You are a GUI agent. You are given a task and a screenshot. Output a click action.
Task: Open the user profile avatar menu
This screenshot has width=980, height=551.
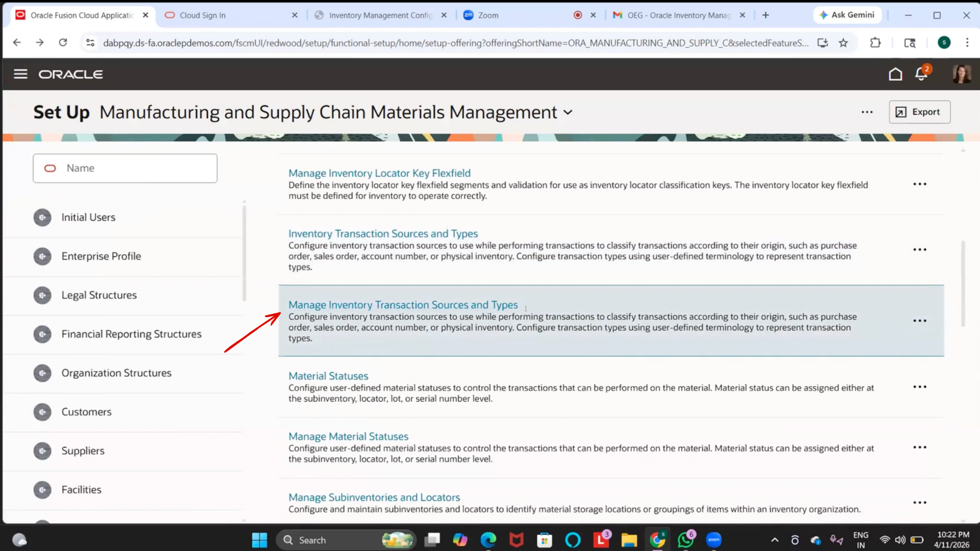coord(962,74)
